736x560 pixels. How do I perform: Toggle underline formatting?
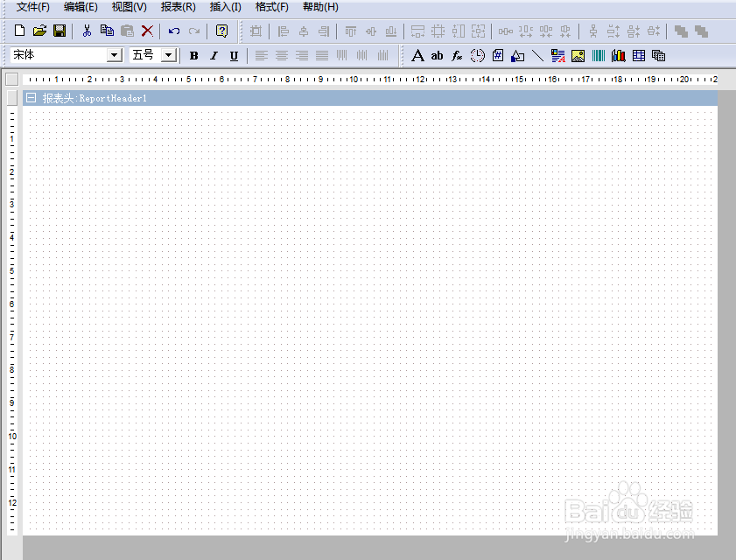234,56
